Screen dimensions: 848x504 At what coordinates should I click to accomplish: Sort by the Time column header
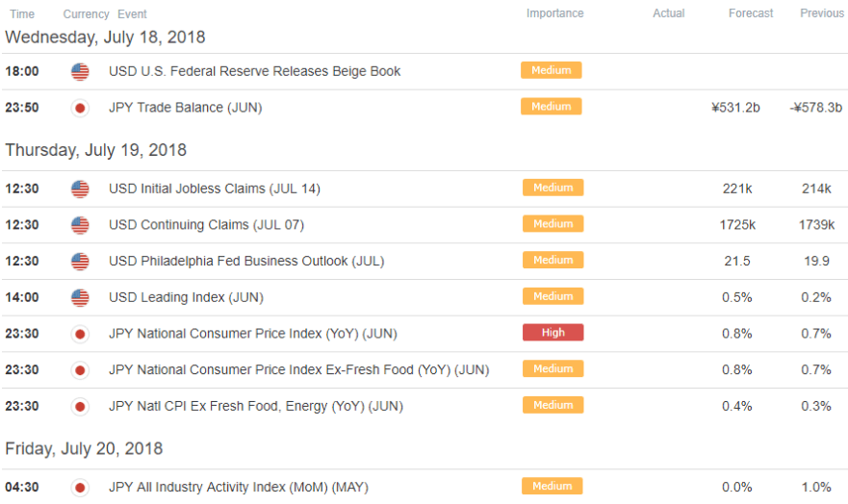click(22, 14)
